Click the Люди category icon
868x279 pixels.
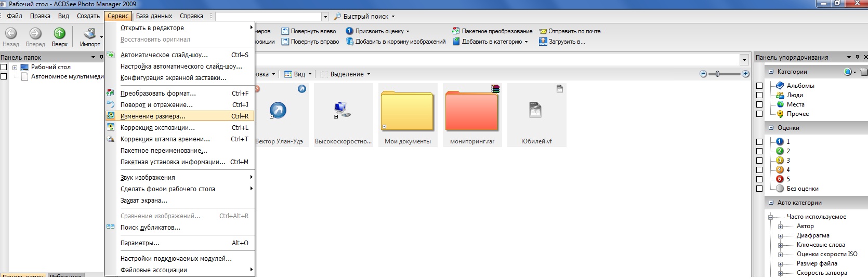click(780, 95)
